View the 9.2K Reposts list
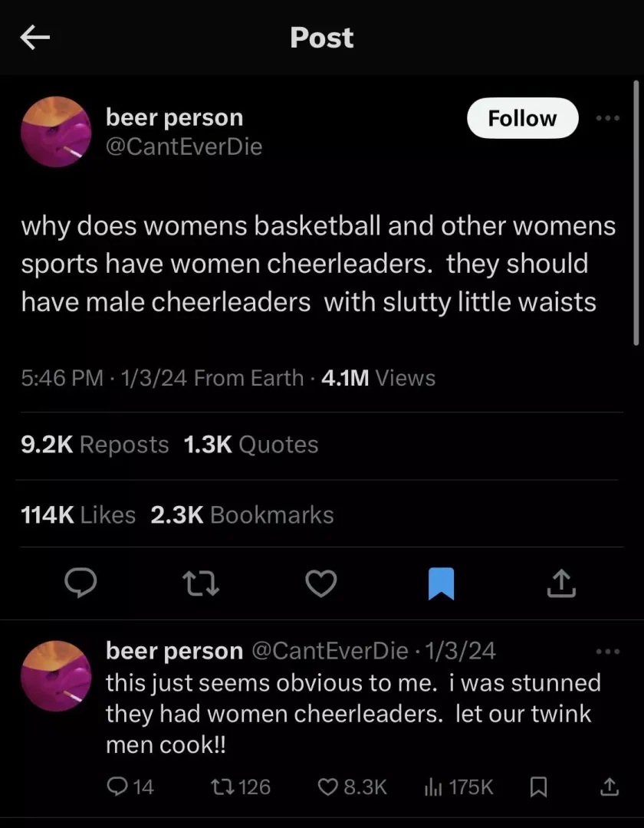Screen dimensions: 644x828 coord(95,444)
